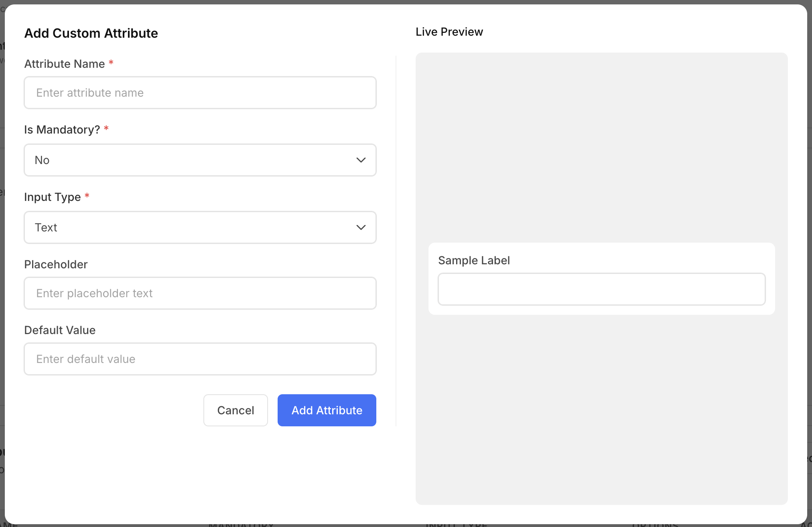812x527 pixels.
Task: Click the Live Preview heading
Action: click(449, 32)
